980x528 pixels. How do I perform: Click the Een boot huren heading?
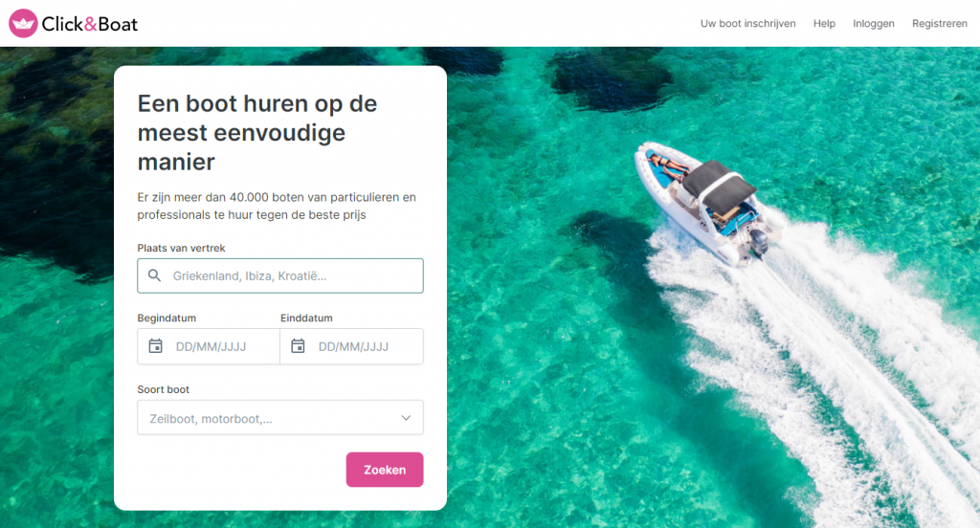257,132
